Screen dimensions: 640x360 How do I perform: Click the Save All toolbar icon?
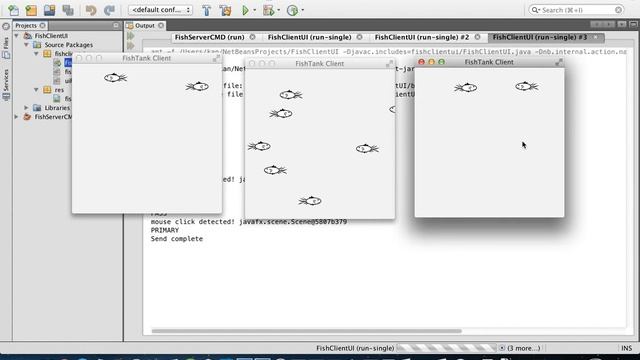point(68,10)
